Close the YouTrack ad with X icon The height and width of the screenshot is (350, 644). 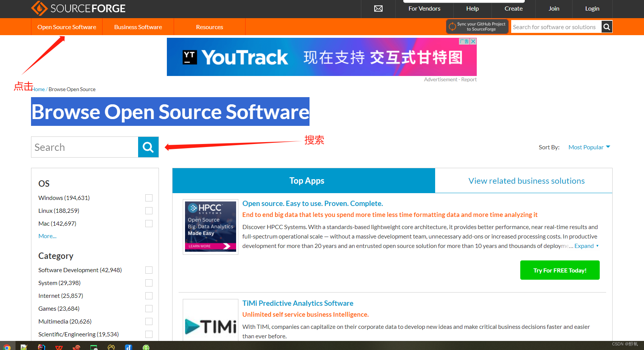point(473,42)
